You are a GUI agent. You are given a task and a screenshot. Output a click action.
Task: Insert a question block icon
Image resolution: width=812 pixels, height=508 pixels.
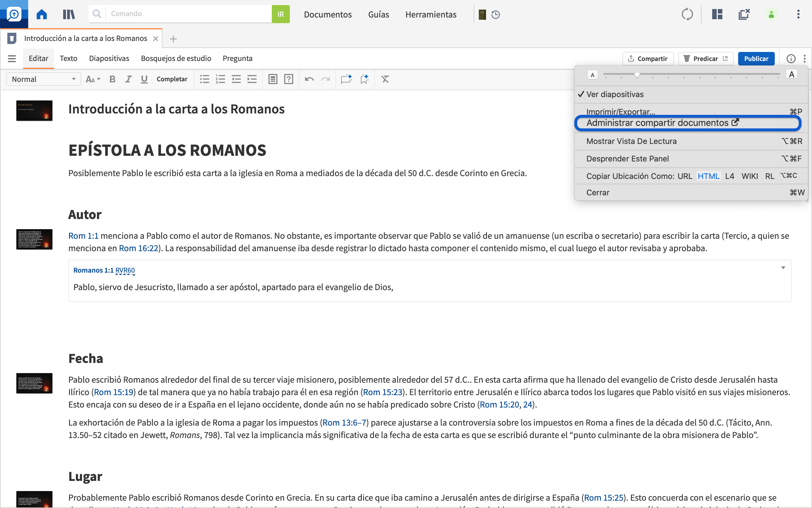(x=288, y=79)
